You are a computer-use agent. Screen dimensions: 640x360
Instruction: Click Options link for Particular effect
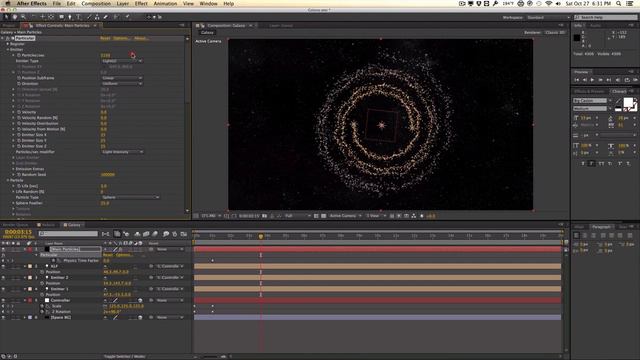[x=121, y=38]
